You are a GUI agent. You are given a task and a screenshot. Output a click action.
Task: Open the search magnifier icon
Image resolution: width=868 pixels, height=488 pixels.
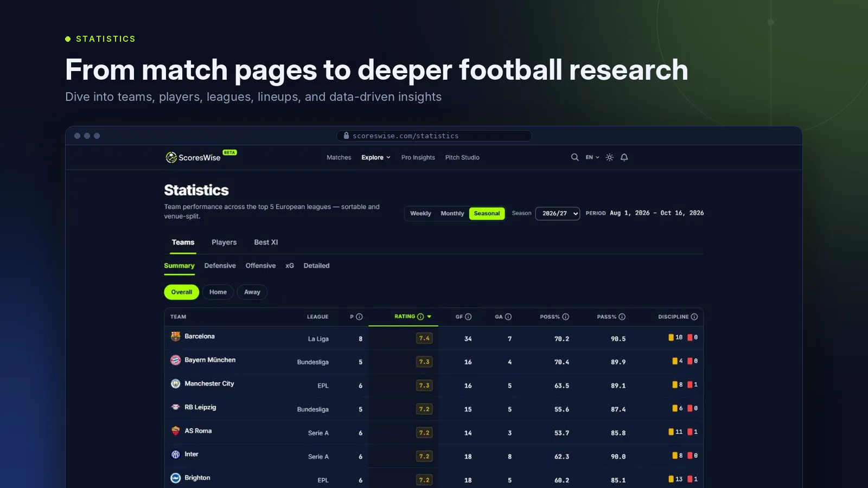click(575, 157)
